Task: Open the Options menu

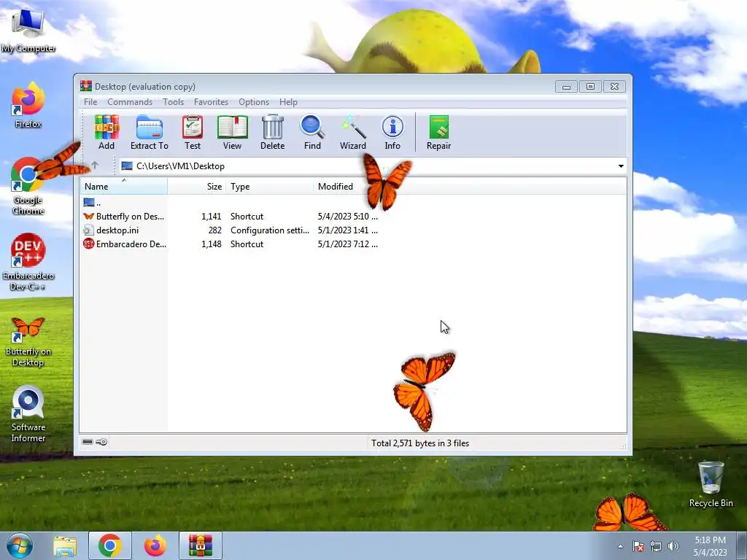Action: [x=254, y=102]
